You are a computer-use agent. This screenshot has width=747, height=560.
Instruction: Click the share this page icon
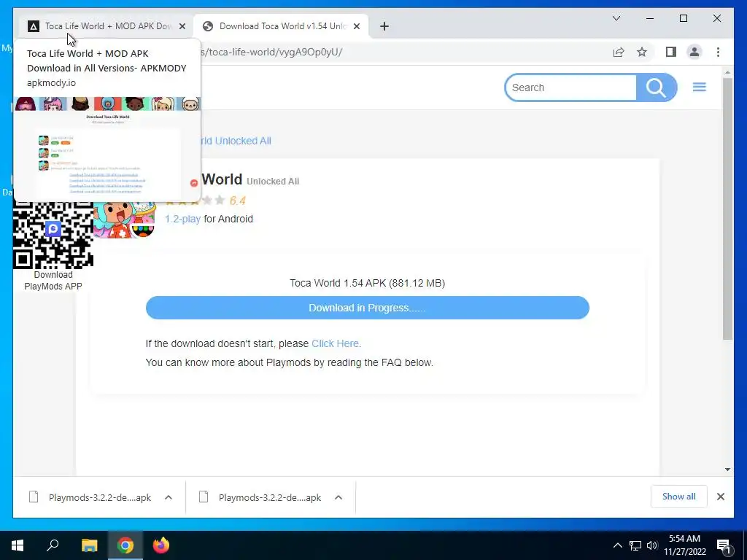point(619,52)
